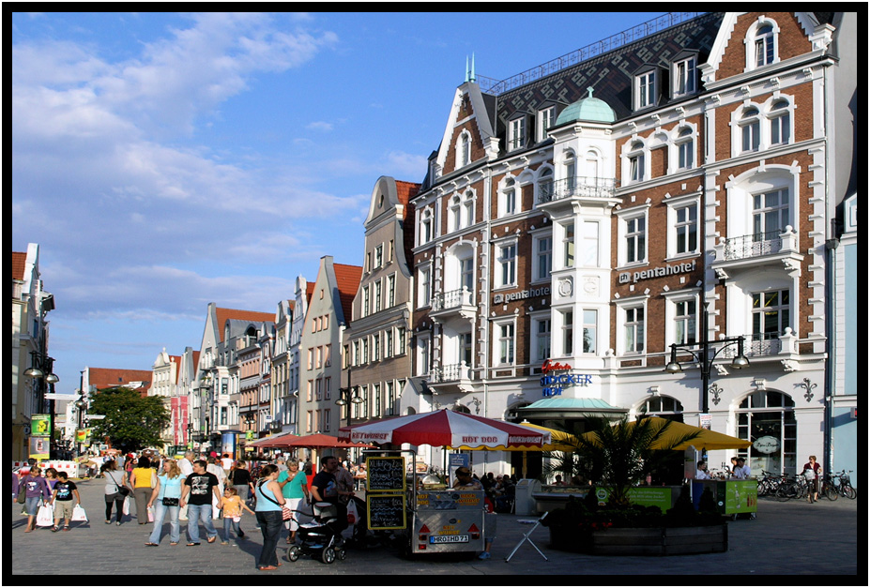Select the woman in the yellow top
This screenshot has height=588, width=870.
(x=143, y=488)
